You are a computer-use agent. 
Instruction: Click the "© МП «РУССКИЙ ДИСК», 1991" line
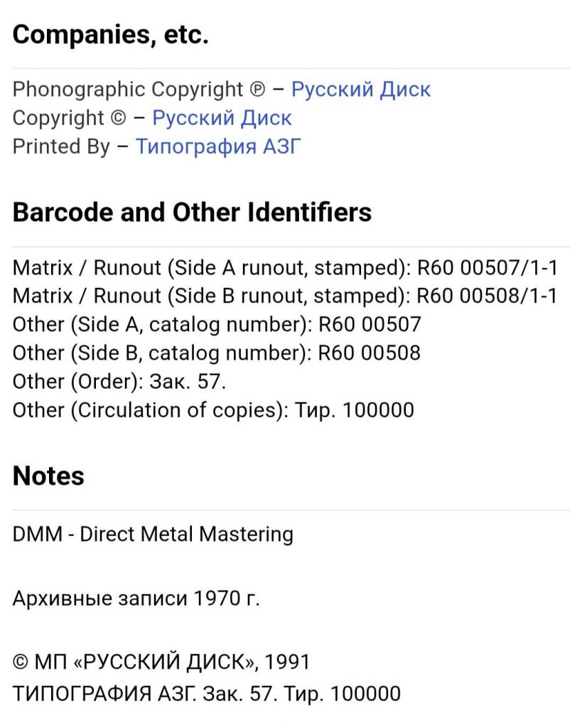[x=161, y=663]
